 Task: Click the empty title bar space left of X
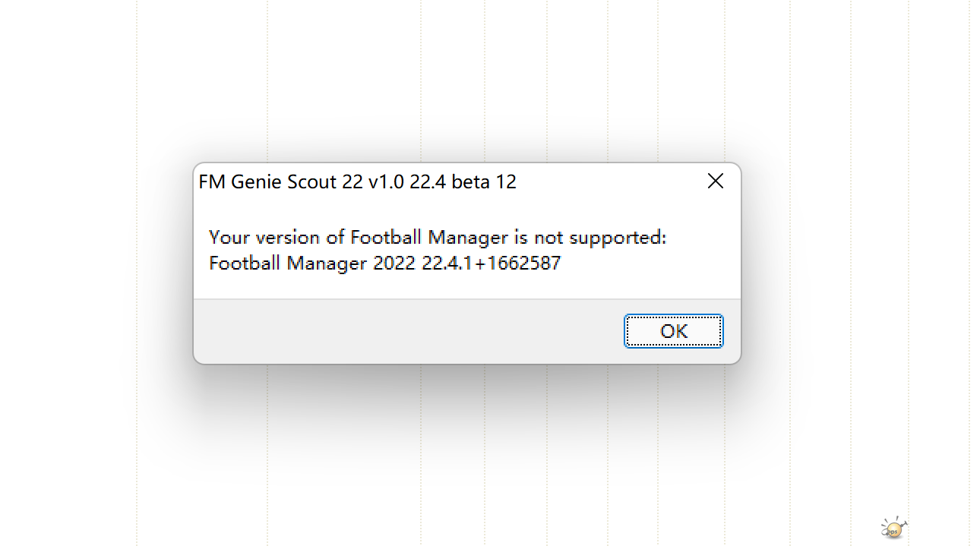(608, 181)
